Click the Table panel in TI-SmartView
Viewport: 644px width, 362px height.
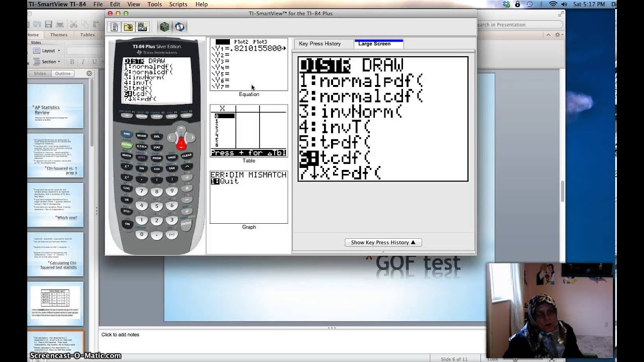pos(249,131)
